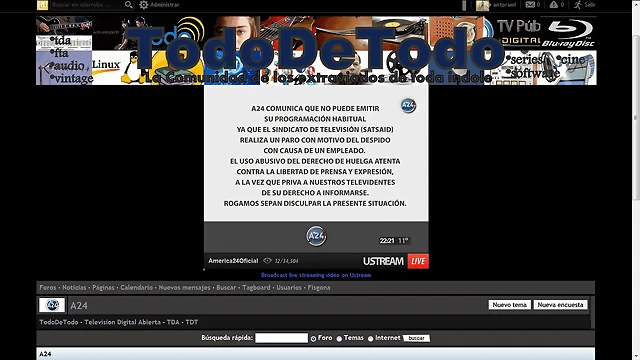Open the envelope messages icon
The width and height of the screenshot is (640, 360).
[530, 4]
